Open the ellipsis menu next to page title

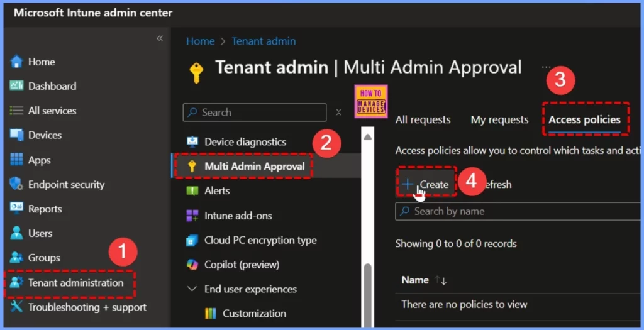click(x=546, y=67)
